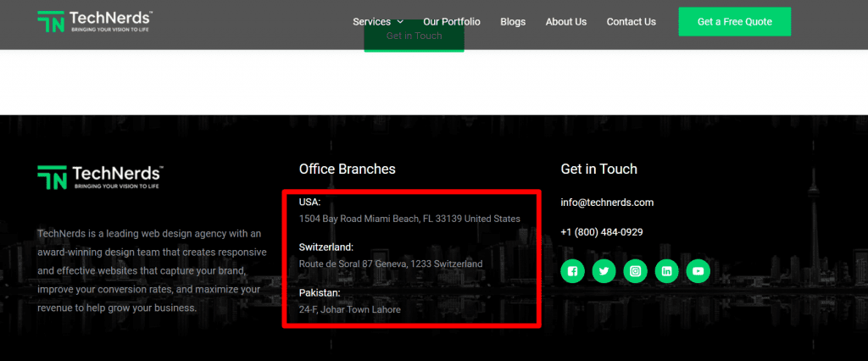Image resolution: width=868 pixels, height=361 pixels.
Task: Navigate to About Us
Action: coord(565,22)
